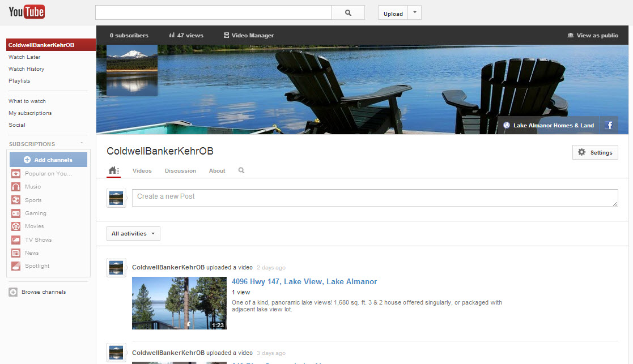Click the TV Shows icon

click(16, 240)
